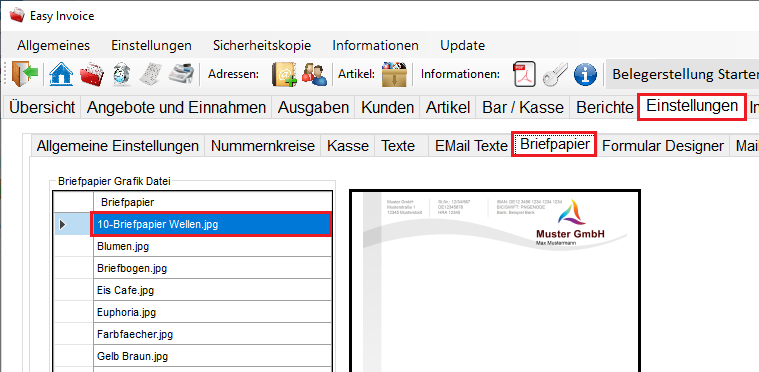Switch to the Berichte tab
Viewport: 759px width, 372px height.
[x=605, y=107]
